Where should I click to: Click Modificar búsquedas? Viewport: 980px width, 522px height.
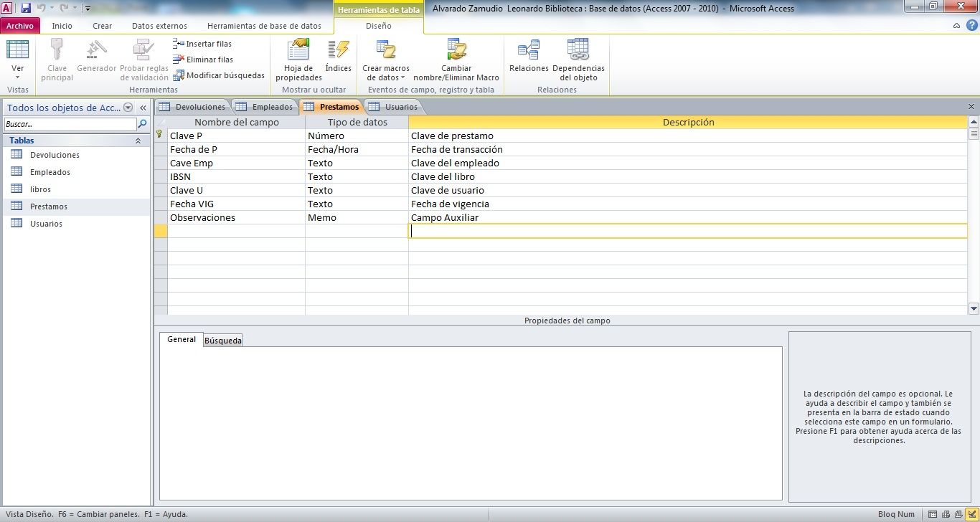click(x=219, y=75)
